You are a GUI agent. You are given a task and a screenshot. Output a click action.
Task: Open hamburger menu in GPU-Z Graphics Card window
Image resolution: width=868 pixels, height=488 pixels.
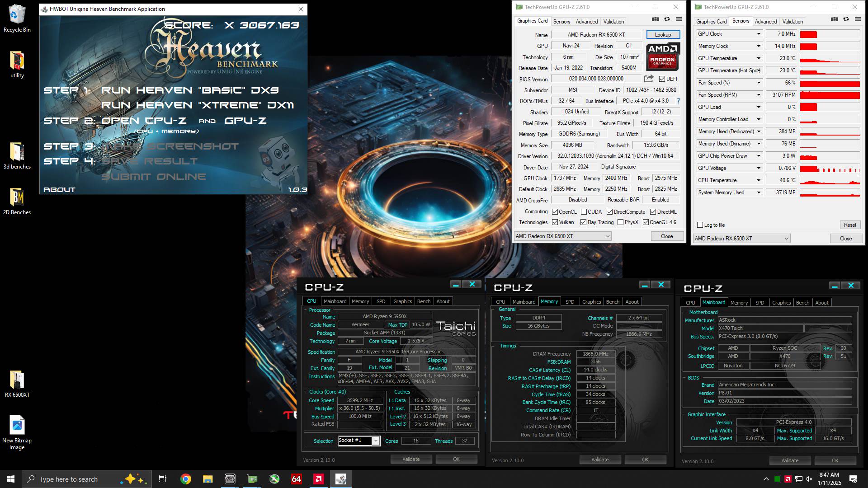click(x=679, y=19)
